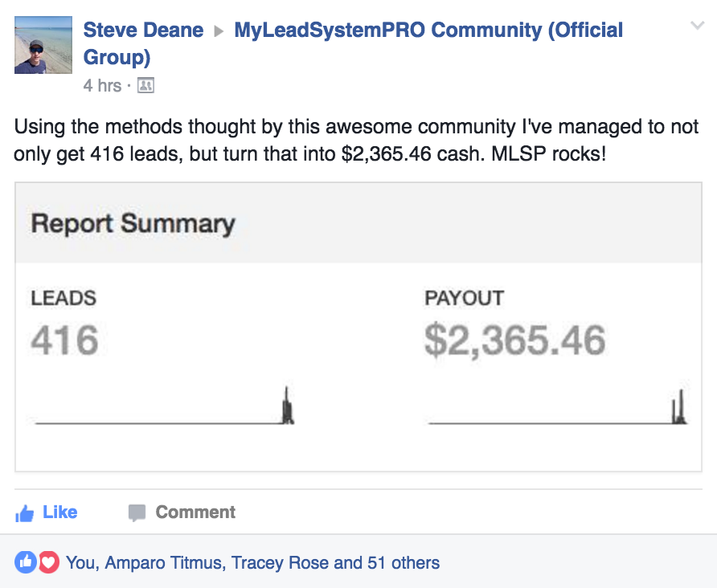Select the post text mentioning 416 leads
This screenshot has width=717, height=588.
356,141
